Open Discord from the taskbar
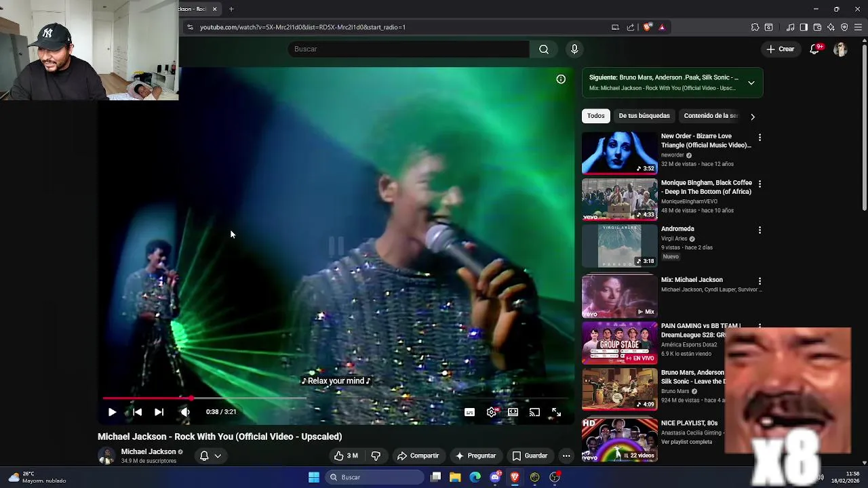 point(495,477)
